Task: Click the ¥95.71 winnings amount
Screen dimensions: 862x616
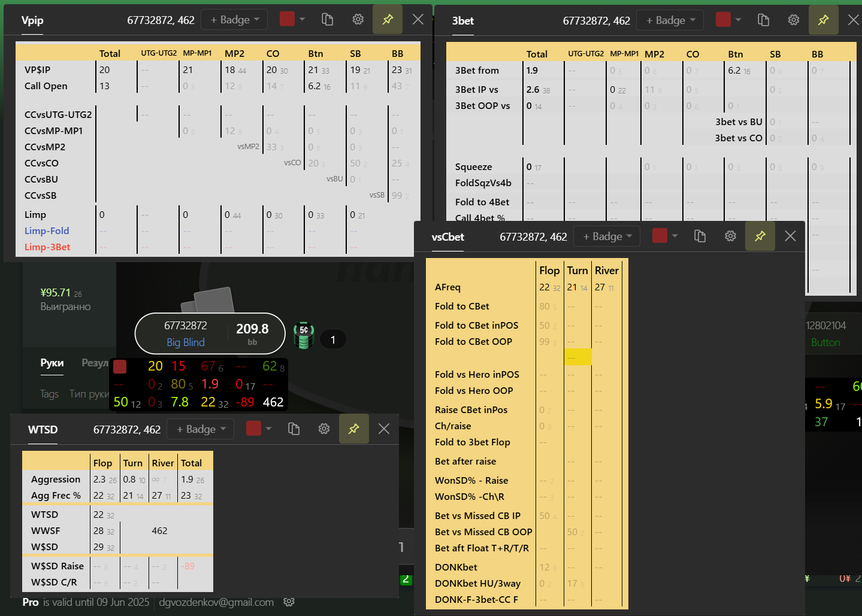Action: (56, 293)
